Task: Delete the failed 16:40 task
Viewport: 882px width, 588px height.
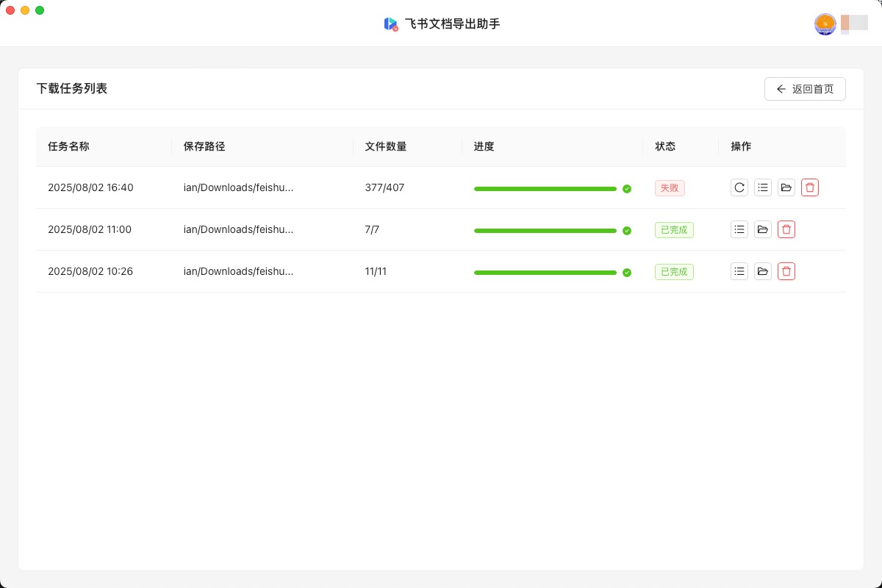Action: click(x=810, y=187)
